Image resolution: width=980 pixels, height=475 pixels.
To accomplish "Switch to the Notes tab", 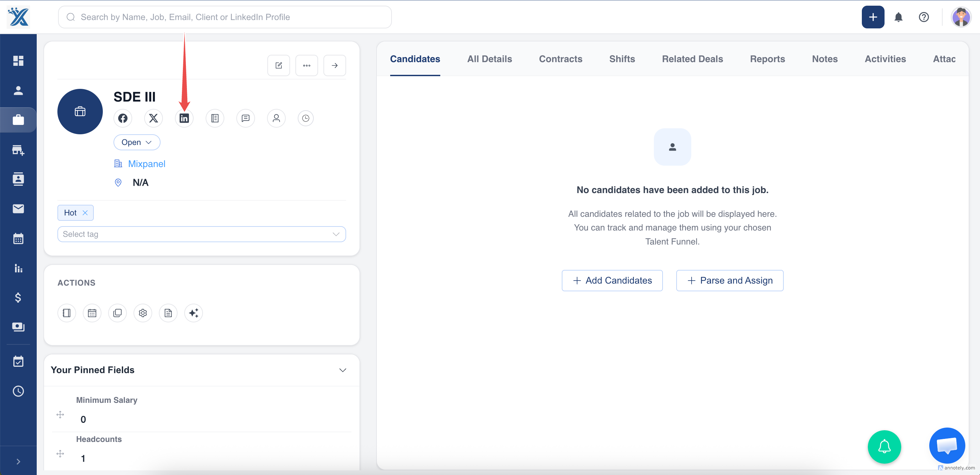I will (825, 59).
